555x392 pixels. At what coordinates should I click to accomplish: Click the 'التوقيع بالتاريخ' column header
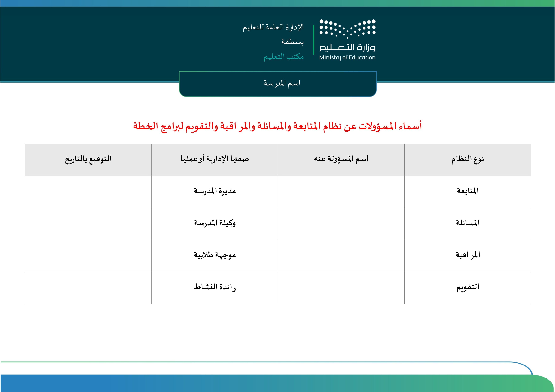[88, 159]
